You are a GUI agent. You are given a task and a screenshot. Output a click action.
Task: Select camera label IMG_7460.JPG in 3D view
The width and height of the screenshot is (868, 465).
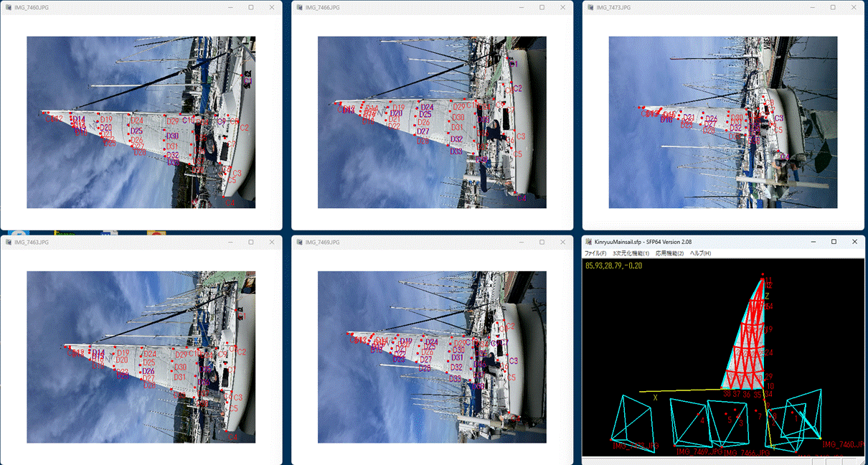pos(844,445)
